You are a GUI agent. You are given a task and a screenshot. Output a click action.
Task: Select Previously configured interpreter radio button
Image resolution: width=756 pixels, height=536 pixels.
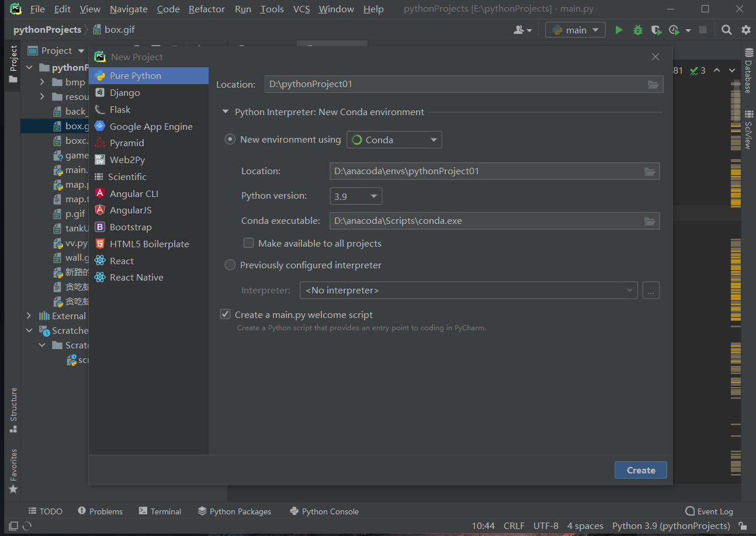230,265
